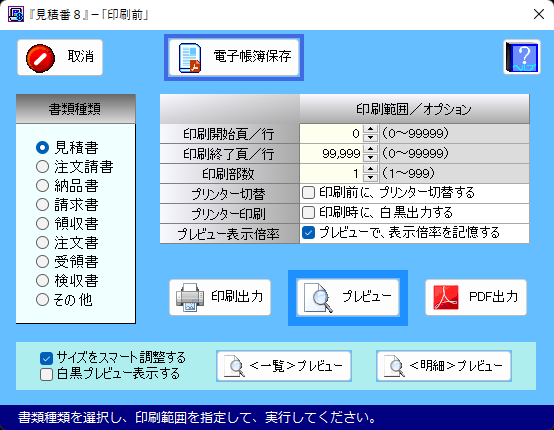Check 印刷時に、白黒出力する option
The width and height of the screenshot is (554, 430).
pos(308,213)
